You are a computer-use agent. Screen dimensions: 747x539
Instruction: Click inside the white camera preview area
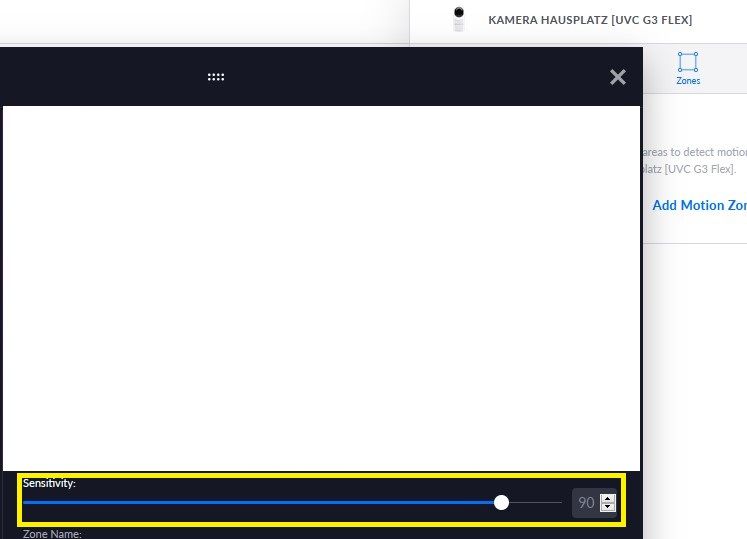tap(320, 288)
